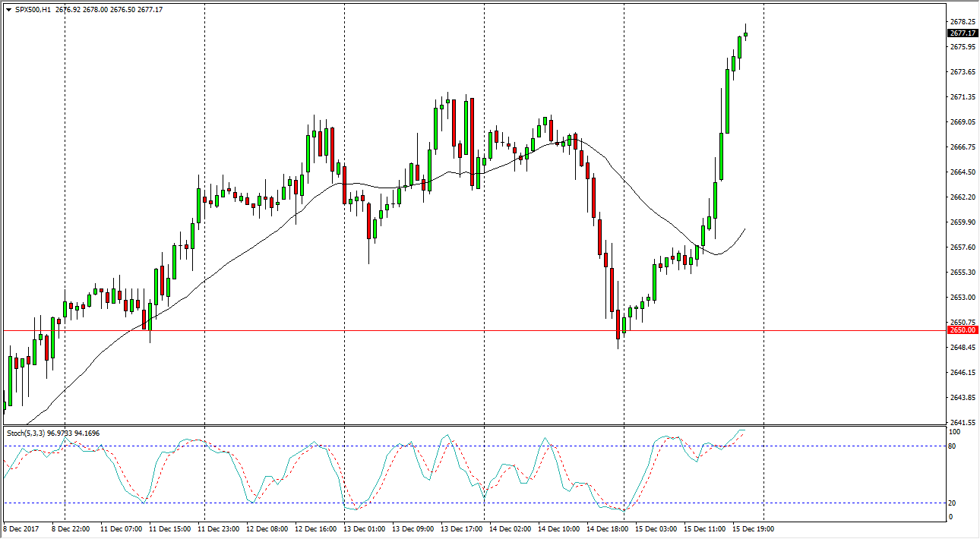Click the 2641.55 price scale label
This screenshot has width=980, height=539.
(962, 423)
